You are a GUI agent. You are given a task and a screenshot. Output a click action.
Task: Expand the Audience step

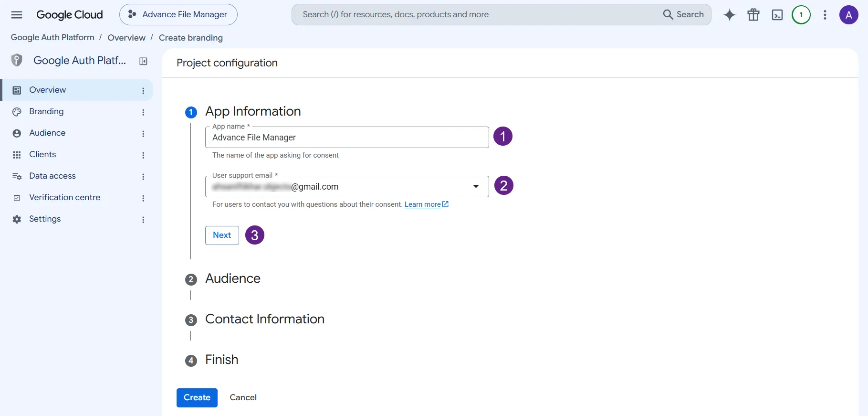click(x=233, y=278)
